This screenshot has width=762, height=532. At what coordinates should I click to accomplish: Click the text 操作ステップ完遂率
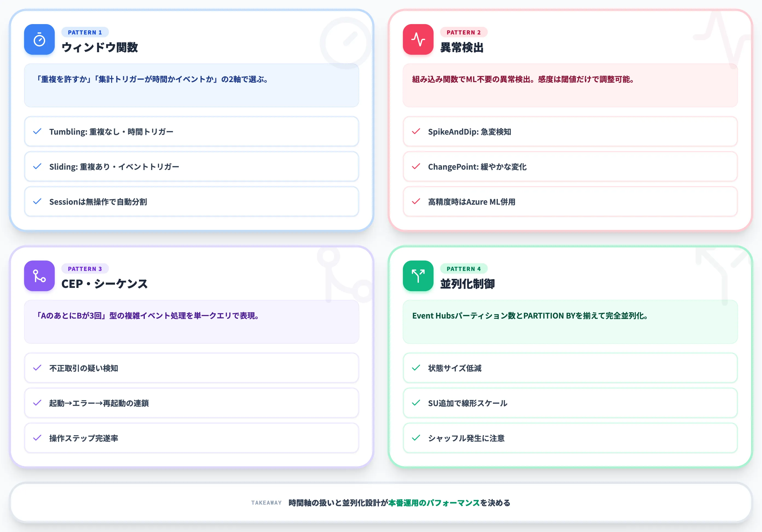(x=84, y=438)
